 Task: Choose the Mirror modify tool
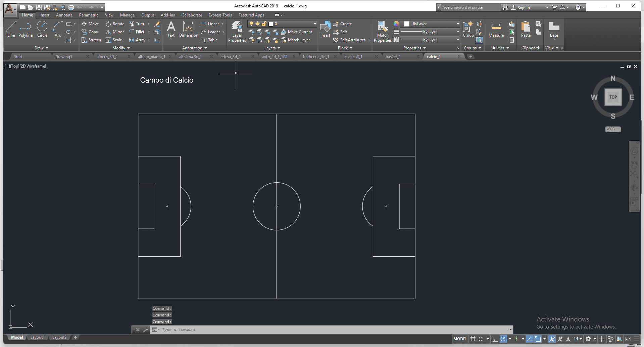115,32
